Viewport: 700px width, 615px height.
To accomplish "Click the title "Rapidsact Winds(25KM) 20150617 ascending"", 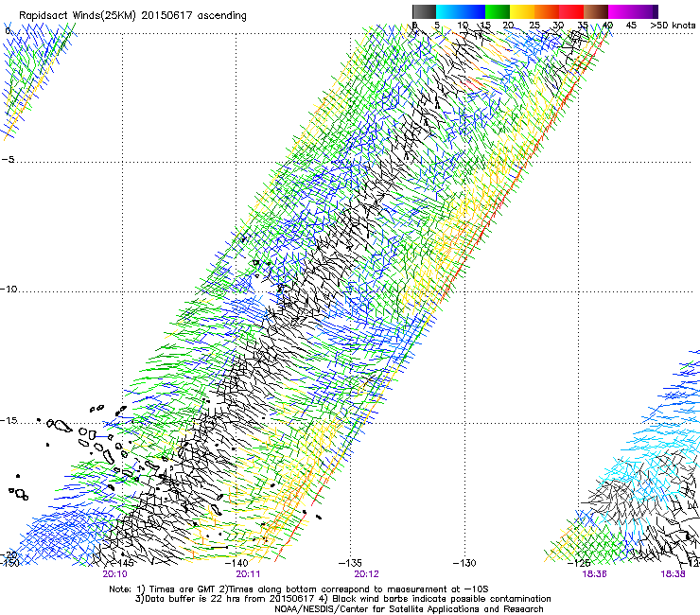I will 132,15.
